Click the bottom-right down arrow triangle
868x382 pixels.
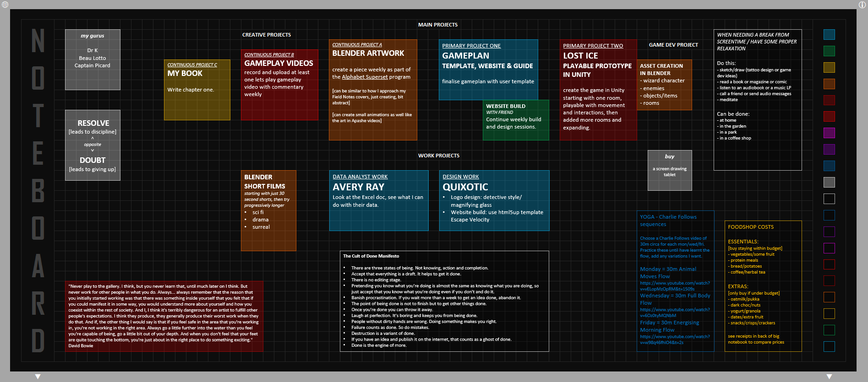click(x=829, y=377)
